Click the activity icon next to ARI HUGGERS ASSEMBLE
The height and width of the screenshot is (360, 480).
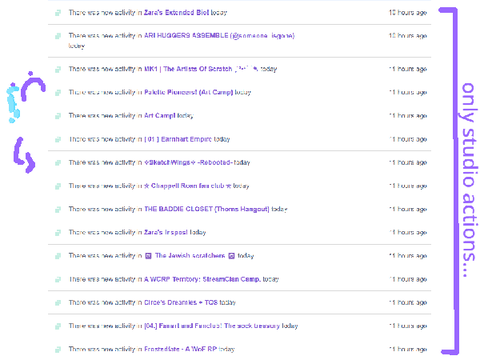click(x=58, y=36)
